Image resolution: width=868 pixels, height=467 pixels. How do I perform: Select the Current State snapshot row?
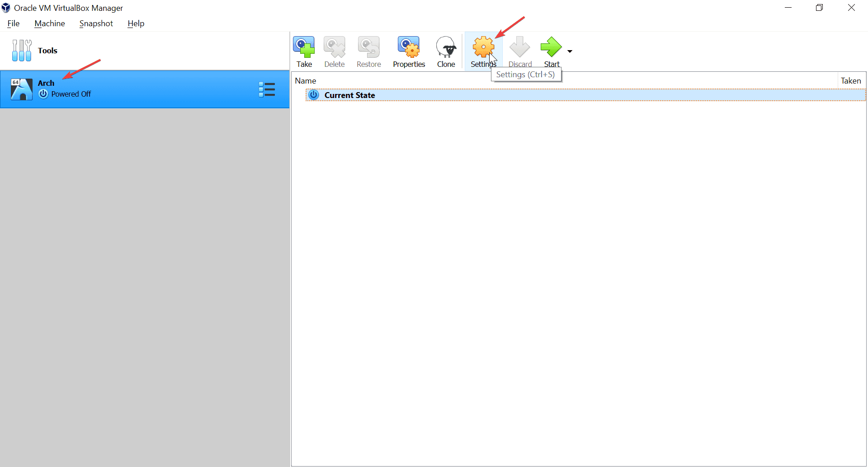pyautogui.click(x=586, y=95)
